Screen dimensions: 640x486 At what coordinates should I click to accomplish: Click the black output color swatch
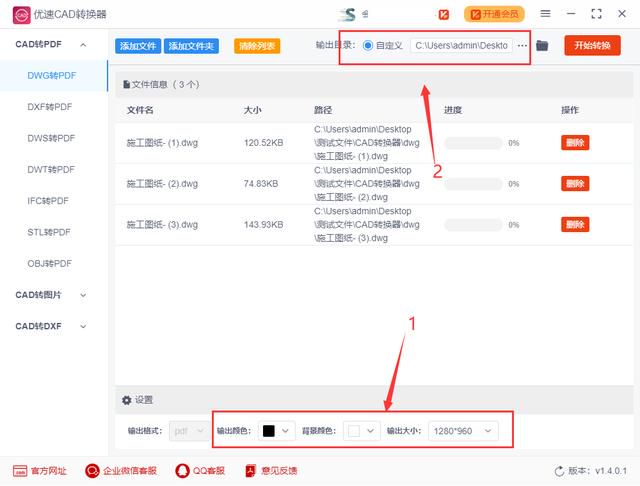(269, 431)
